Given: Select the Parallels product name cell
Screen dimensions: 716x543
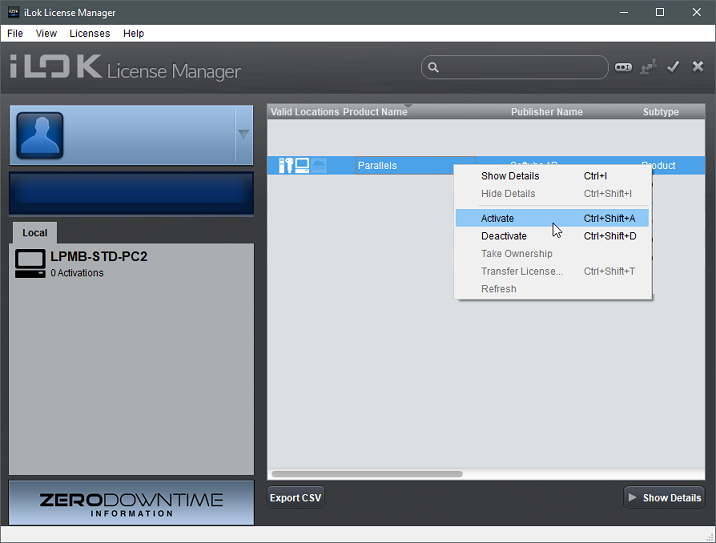Looking at the screenshot, I should point(416,165).
